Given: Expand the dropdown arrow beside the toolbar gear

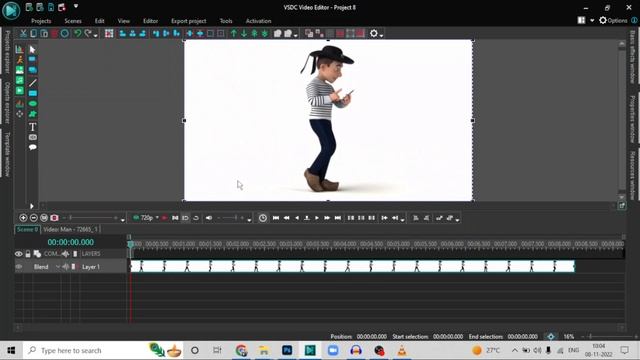Looking at the screenshot, I should pos(381,36).
